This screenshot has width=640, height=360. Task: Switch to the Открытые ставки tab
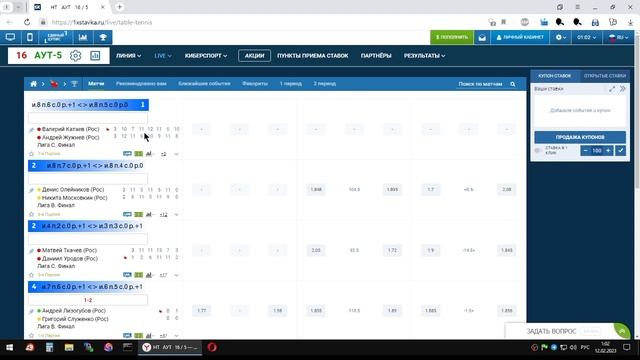click(604, 76)
